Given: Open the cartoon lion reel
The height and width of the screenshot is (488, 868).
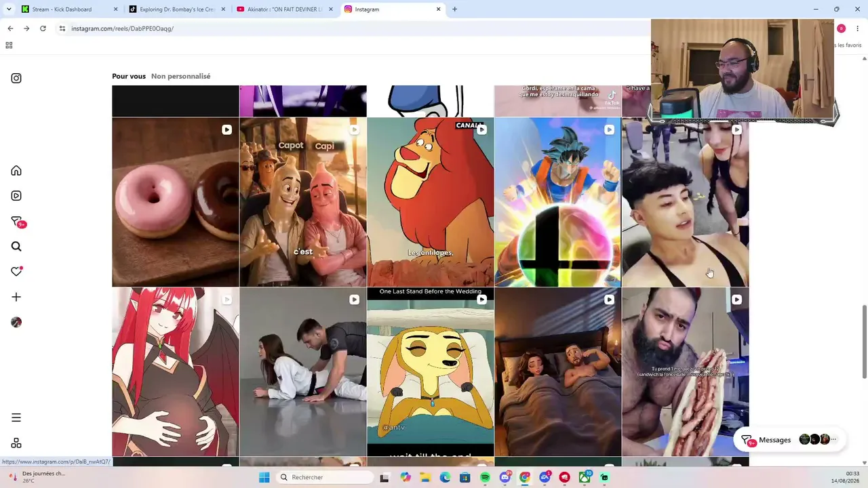Looking at the screenshot, I should 430,202.
